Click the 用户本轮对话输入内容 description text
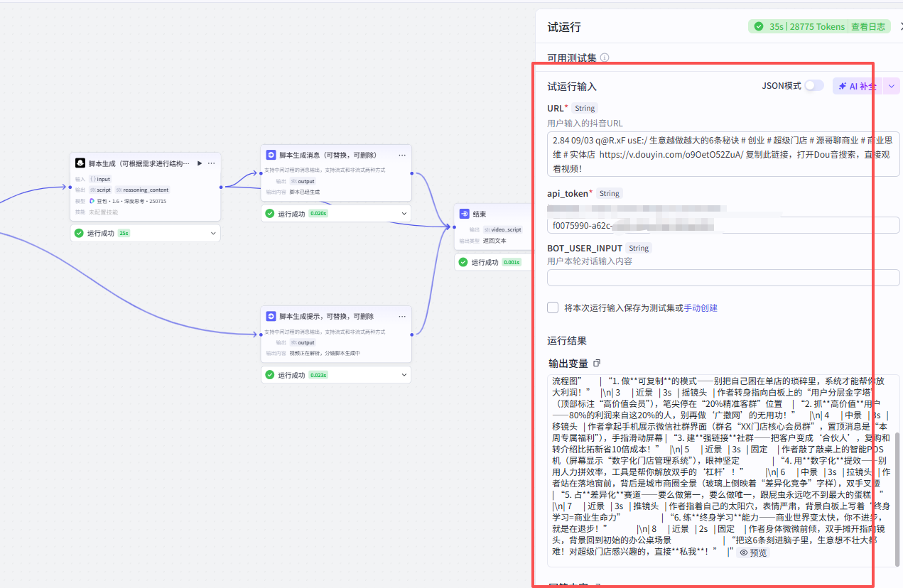Viewport: 903px width, 588px height. pyautogui.click(x=590, y=261)
